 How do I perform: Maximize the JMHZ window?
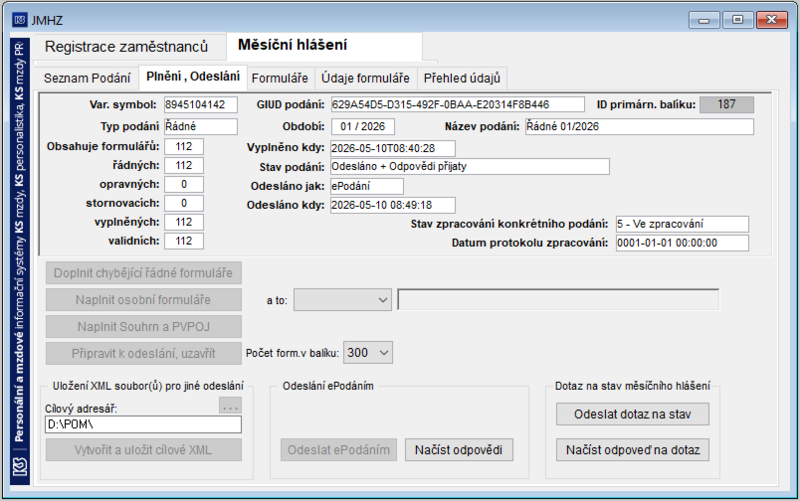pos(738,20)
